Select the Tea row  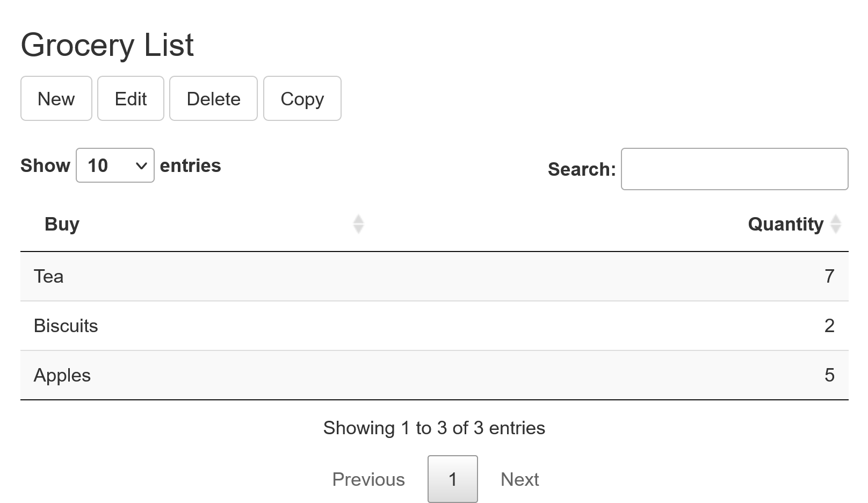(435, 276)
